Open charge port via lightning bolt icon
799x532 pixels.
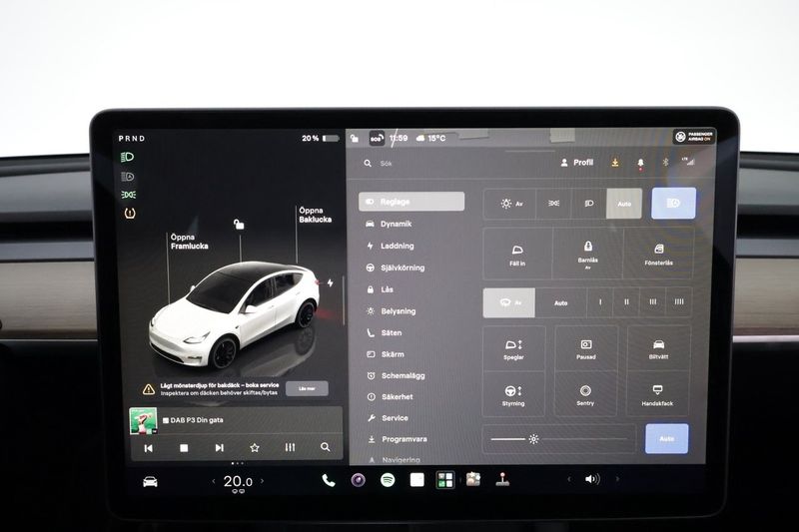[331, 283]
